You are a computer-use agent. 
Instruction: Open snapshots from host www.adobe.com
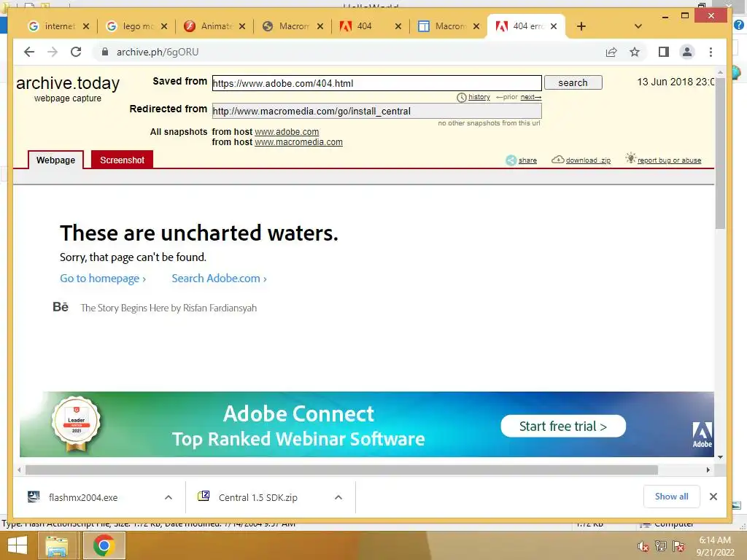tap(287, 131)
